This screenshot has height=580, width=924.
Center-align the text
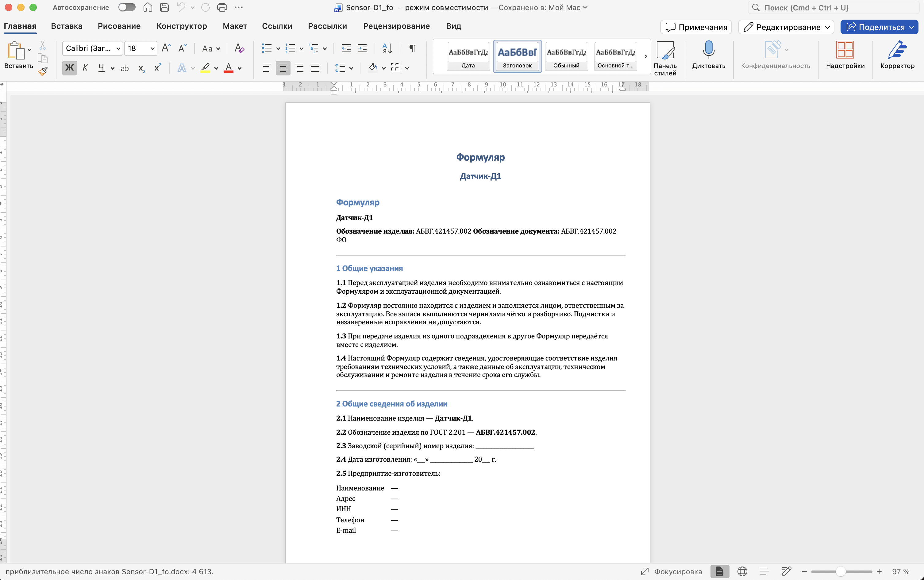[x=283, y=68]
